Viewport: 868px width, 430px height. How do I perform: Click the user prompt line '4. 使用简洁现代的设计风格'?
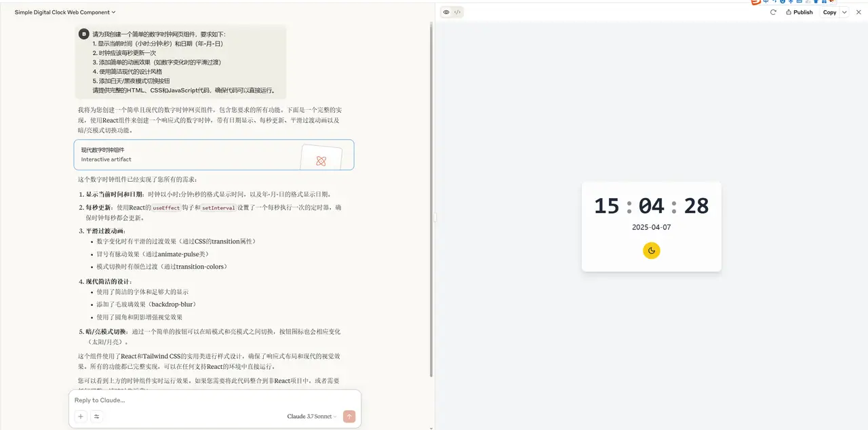pos(127,71)
